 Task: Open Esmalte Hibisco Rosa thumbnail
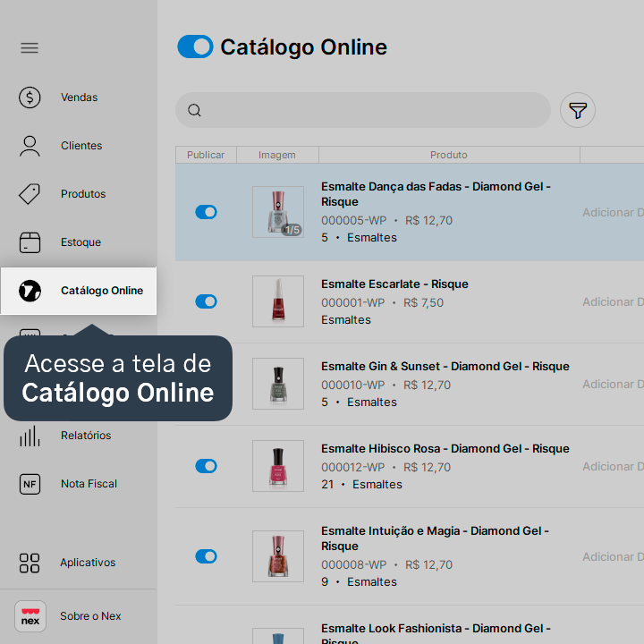pos(278,466)
